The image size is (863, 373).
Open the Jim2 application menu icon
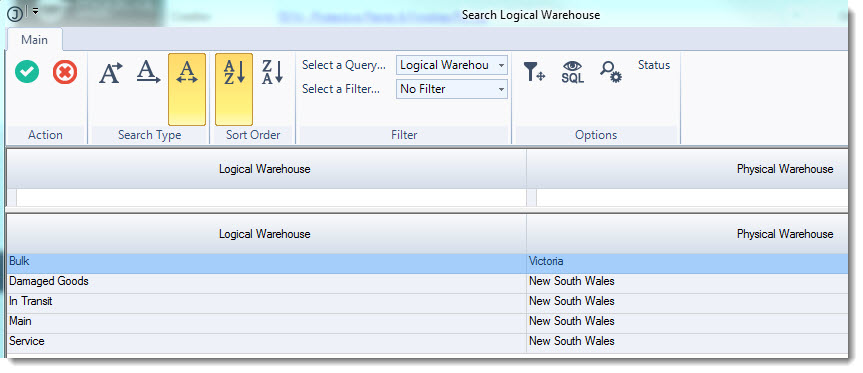click(15, 14)
